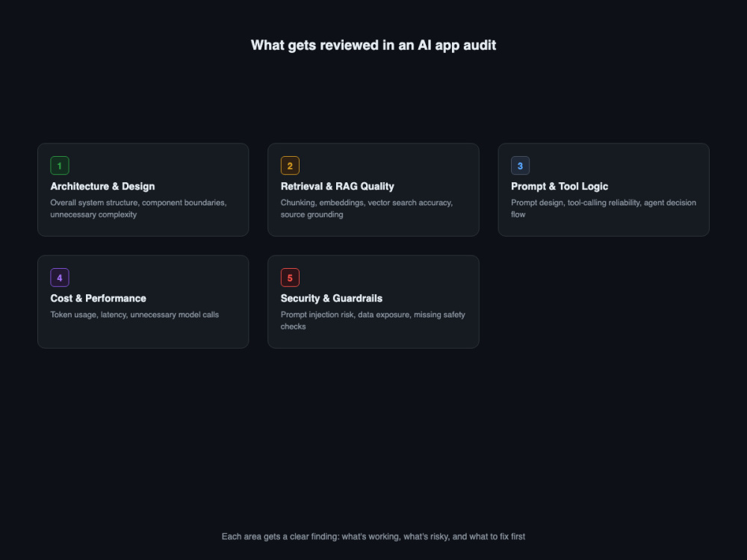Select the Security & Guardrails heading
The height and width of the screenshot is (560, 747).
tap(332, 298)
